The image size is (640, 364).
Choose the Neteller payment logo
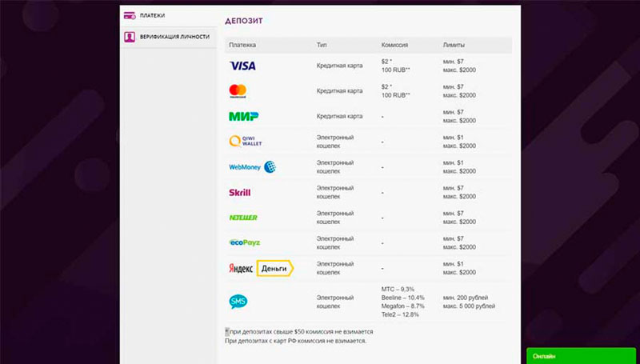(x=243, y=217)
